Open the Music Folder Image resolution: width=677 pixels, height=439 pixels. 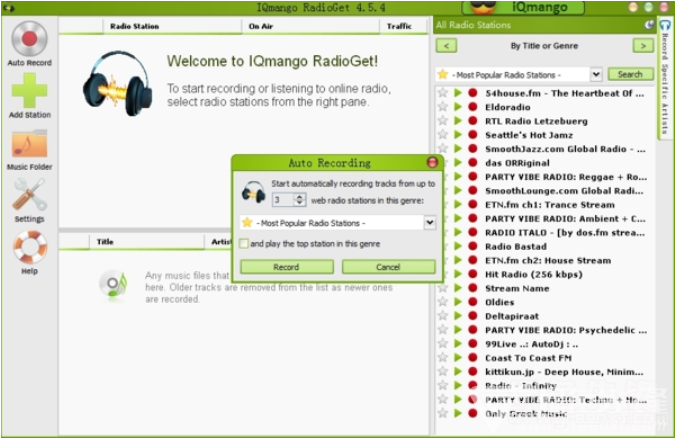click(x=29, y=149)
